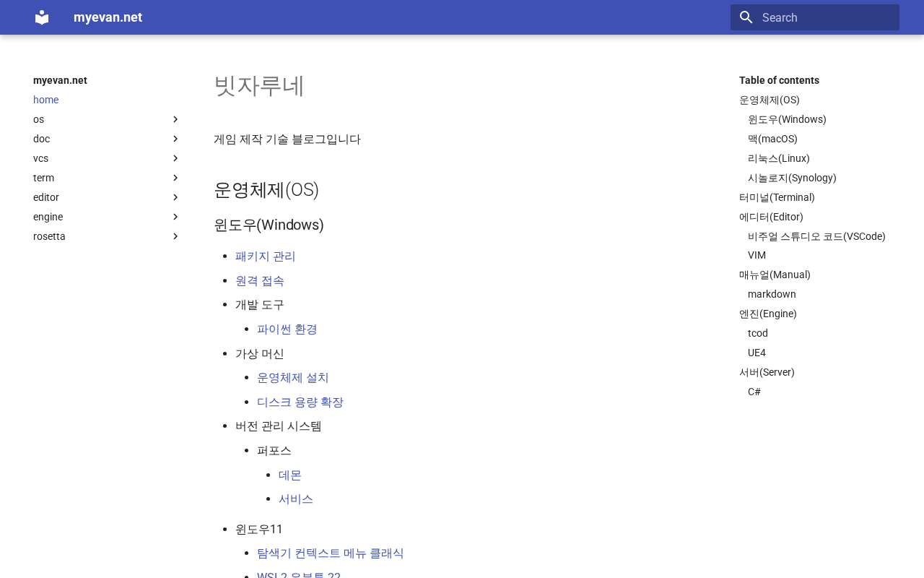Select the engine navigation entry
The height and width of the screenshot is (578, 924).
pos(48,217)
